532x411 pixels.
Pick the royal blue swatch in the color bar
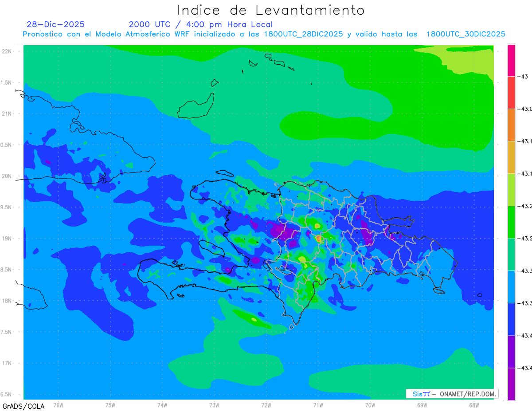pos(511,319)
